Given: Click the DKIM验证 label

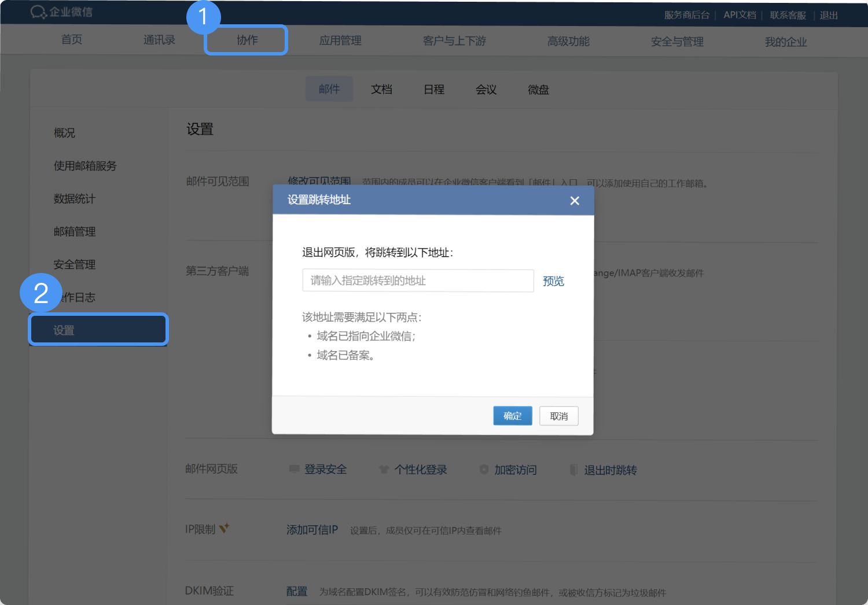Looking at the screenshot, I should point(209,591).
